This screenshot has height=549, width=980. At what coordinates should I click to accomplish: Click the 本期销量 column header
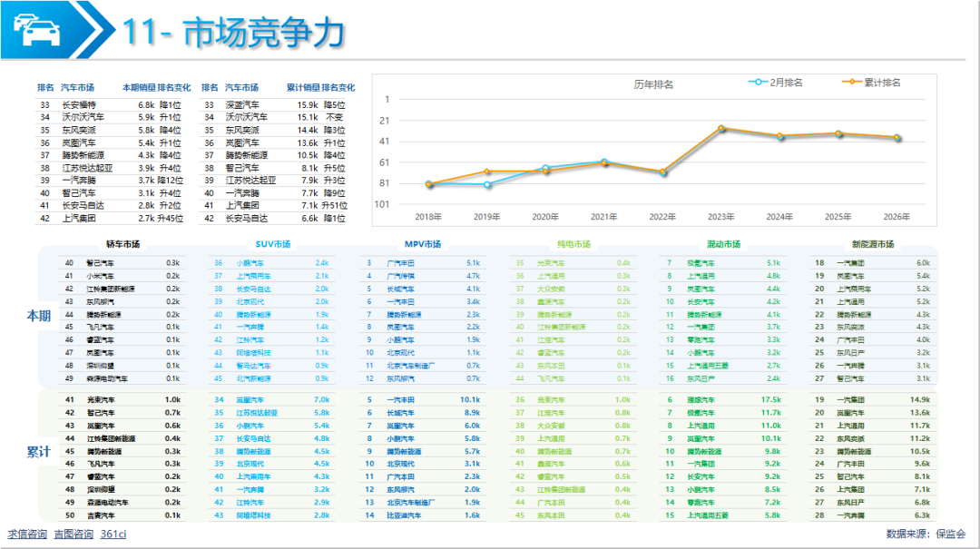(x=138, y=87)
